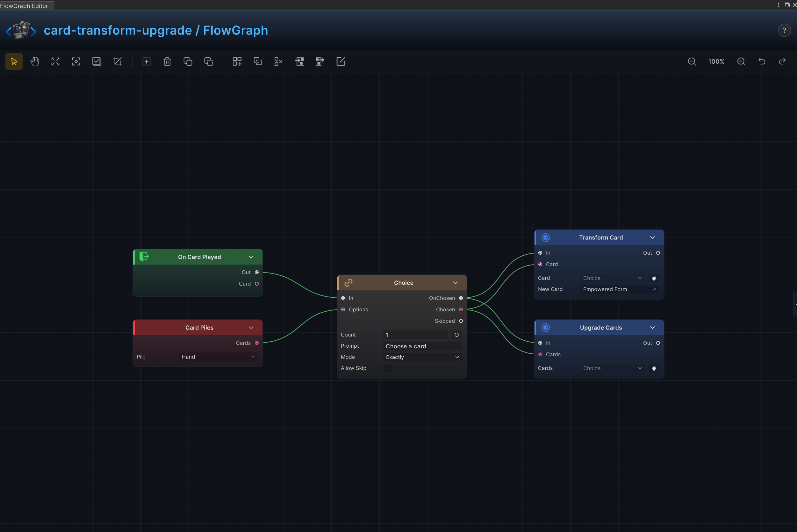797x532 pixels.
Task: Click the Count value field
Action: pos(415,335)
